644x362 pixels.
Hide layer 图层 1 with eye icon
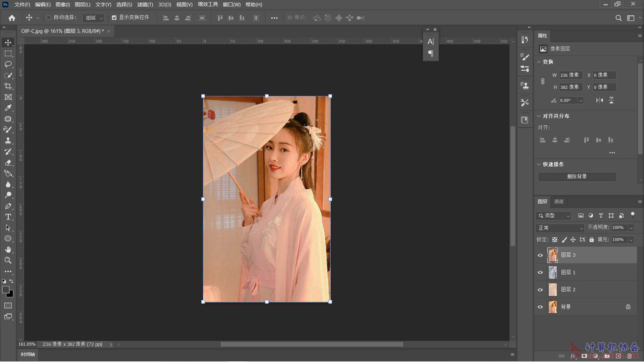(x=540, y=273)
